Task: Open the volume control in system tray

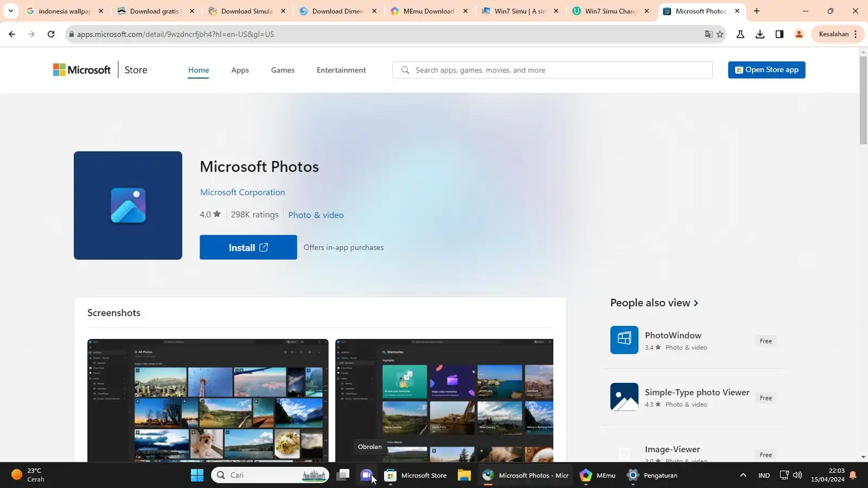Action: [x=797, y=476]
